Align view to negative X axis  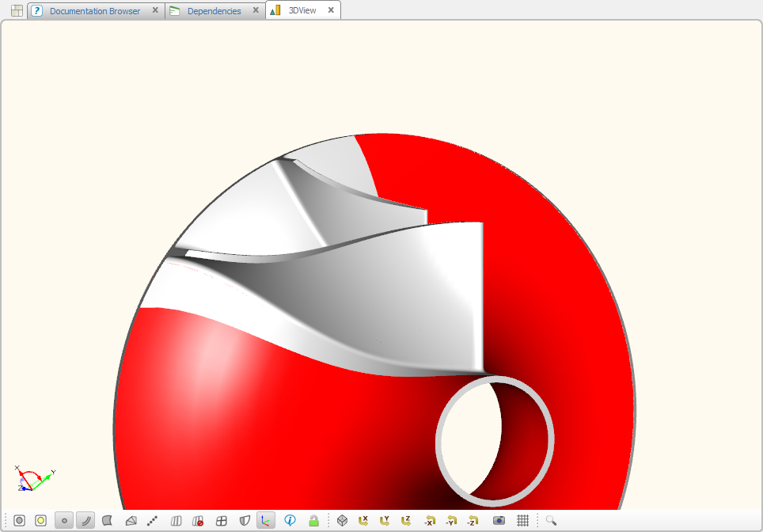point(429,520)
